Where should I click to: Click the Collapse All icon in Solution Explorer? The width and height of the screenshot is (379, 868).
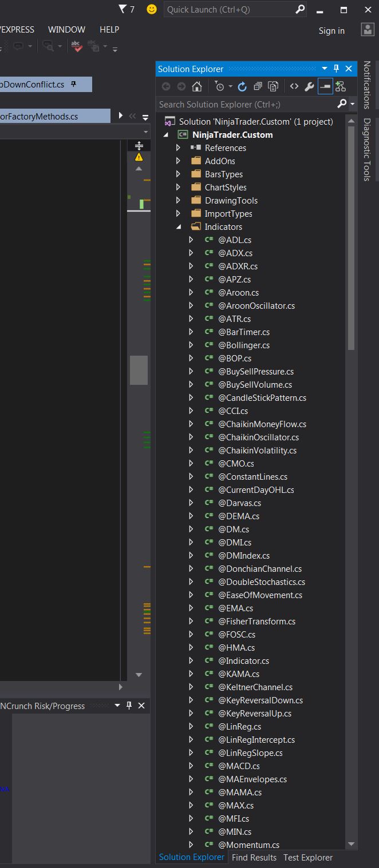point(258,86)
